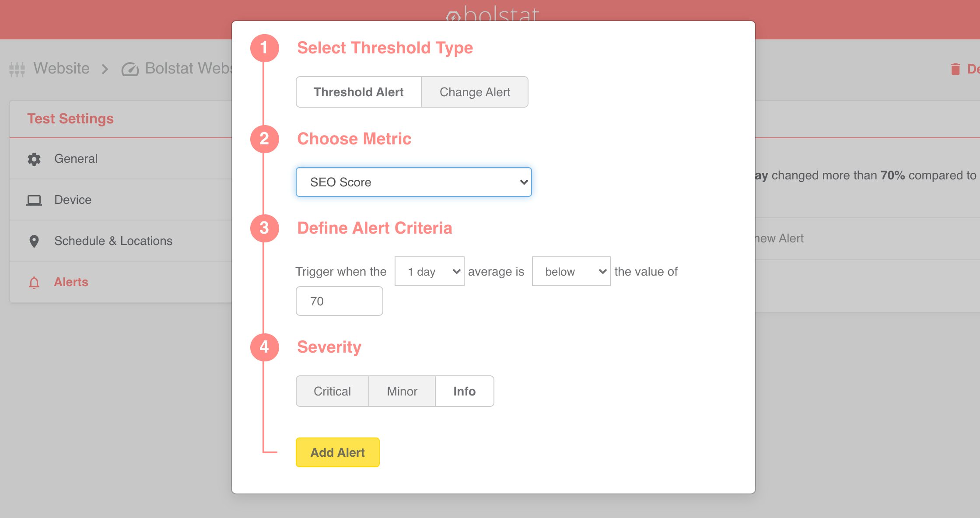Open the below comparison dropdown
The image size is (980, 518).
pos(571,271)
